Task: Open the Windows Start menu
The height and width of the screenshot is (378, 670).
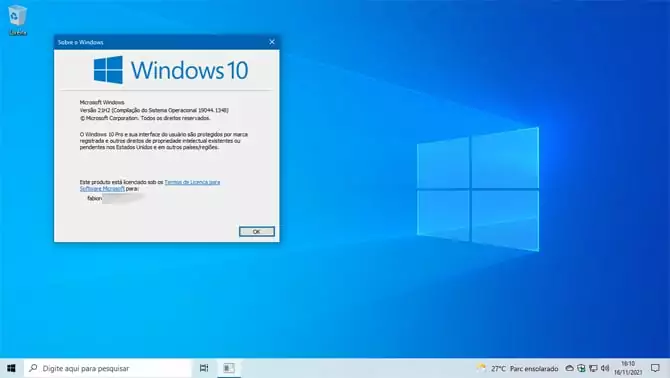Action: 12,368
